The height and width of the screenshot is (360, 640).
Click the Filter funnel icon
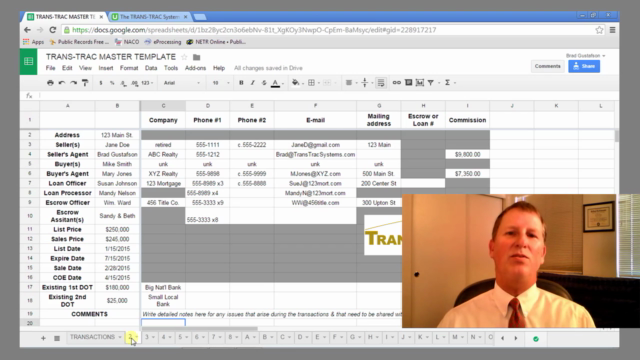(431, 83)
